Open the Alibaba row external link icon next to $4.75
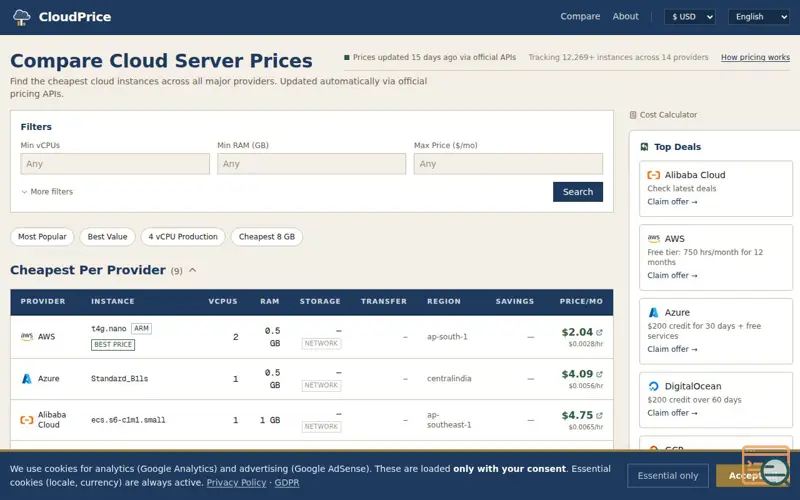The width and height of the screenshot is (800, 500). [599, 415]
